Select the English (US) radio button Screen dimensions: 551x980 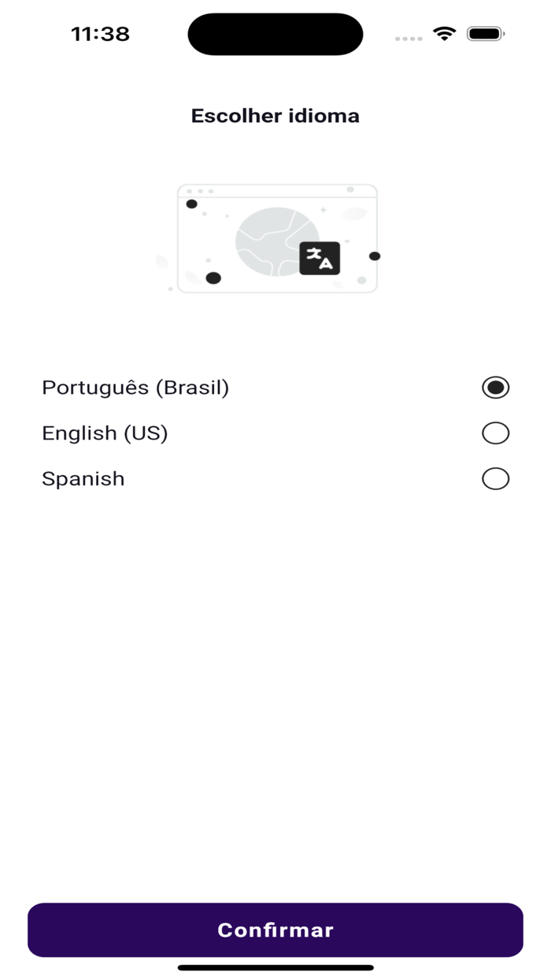[x=495, y=432]
